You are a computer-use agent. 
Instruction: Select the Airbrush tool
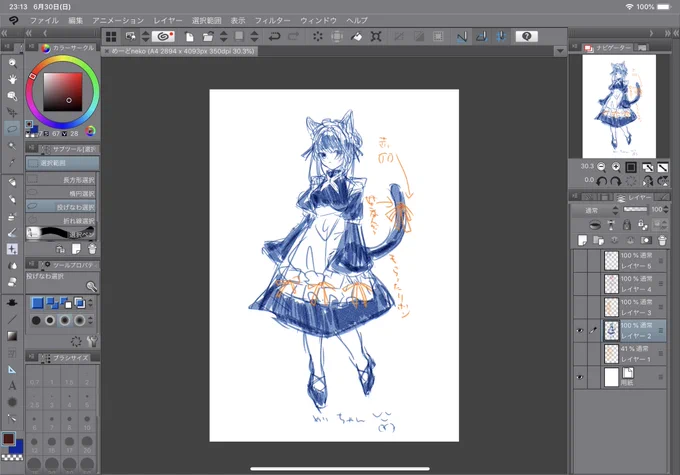(x=13, y=216)
